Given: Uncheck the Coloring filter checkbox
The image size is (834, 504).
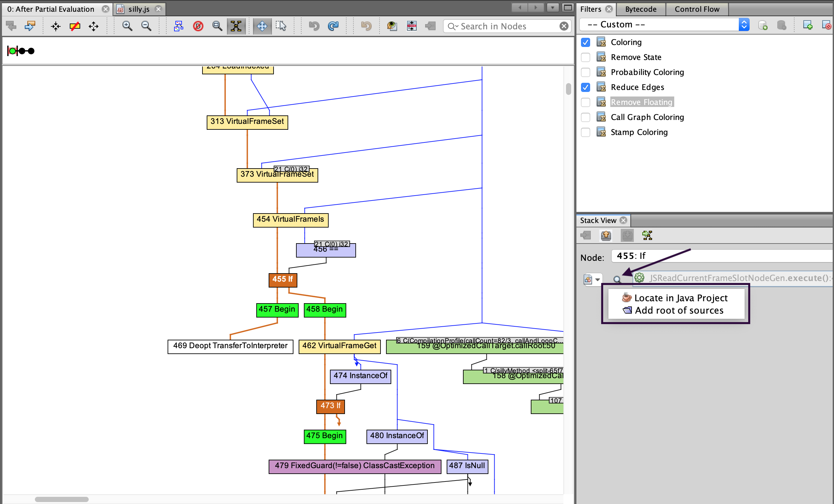Looking at the screenshot, I should click(585, 42).
